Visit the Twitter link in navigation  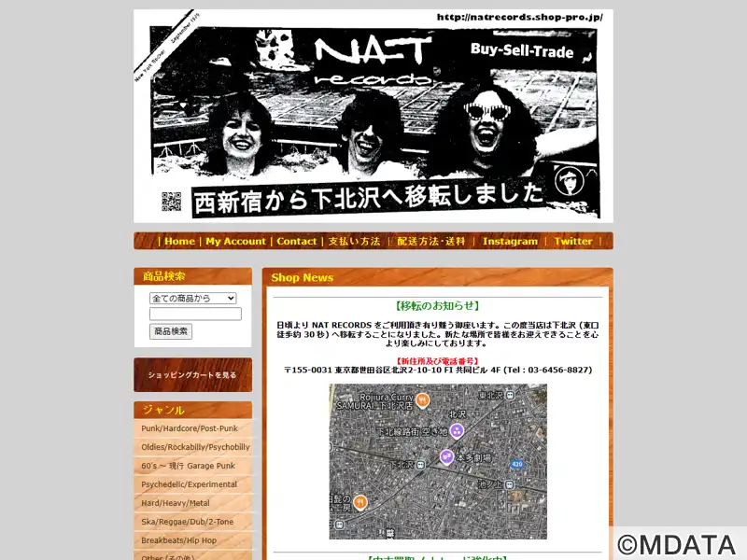coord(573,241)
